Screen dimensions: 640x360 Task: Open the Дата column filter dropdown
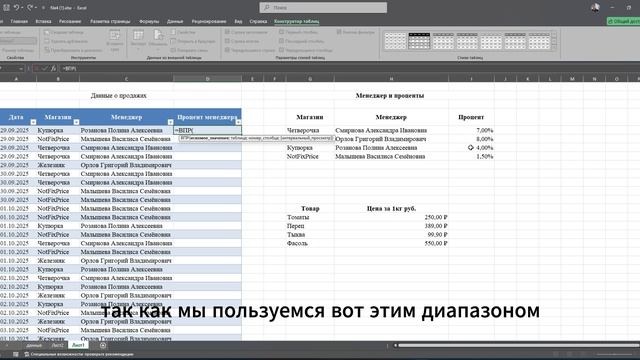point(33,122)
